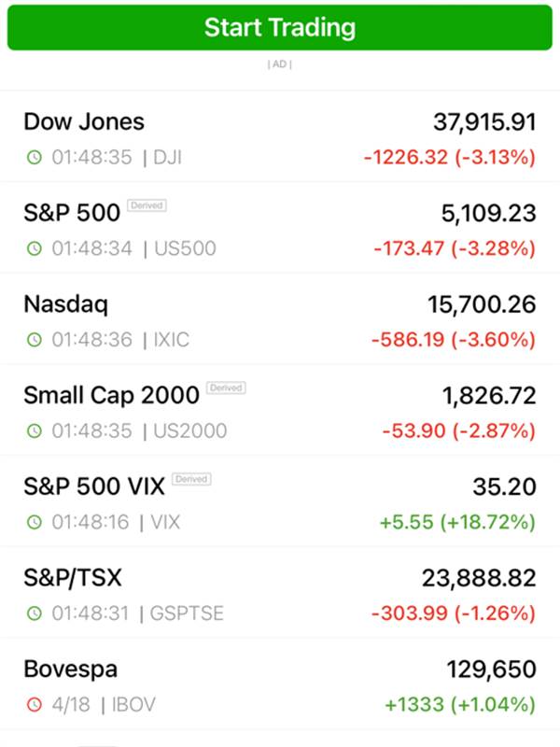Click the clock icon in the GSPTSE row
Screen dimensions: 560x747
35,613
